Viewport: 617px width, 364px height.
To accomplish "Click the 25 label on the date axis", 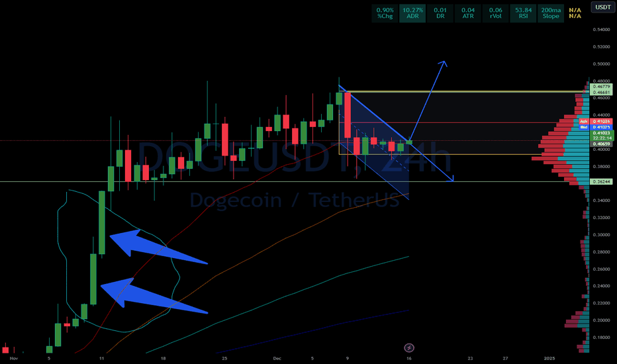I will pyautogui.click(x=224, y=359).
